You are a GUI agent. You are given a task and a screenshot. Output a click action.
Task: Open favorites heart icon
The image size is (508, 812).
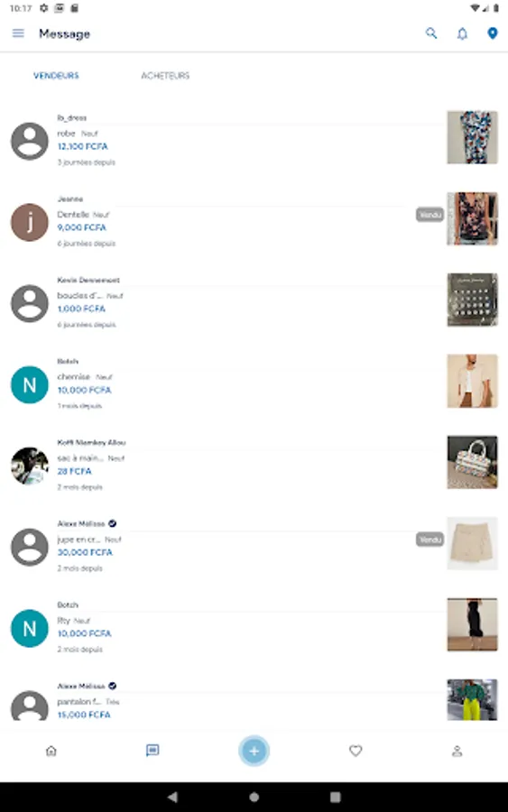pos(356,751)
